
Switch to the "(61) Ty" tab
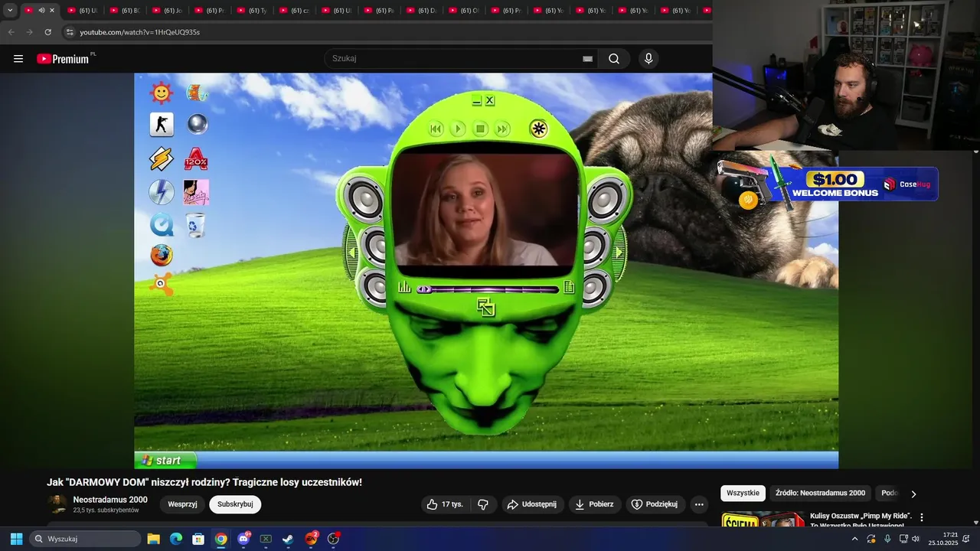tap(252, 11)
